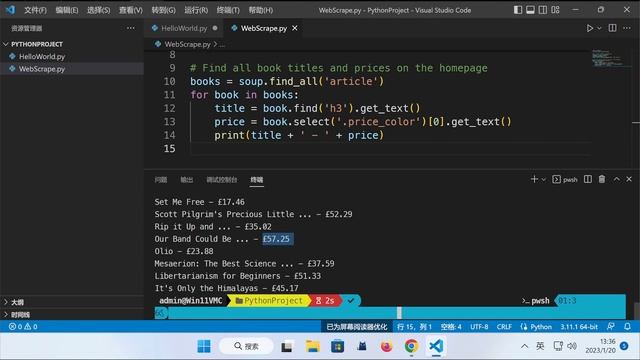This screenshot has height=360, width=640.
Task: Open the 选择(S) menu
Action: point(98,10)
